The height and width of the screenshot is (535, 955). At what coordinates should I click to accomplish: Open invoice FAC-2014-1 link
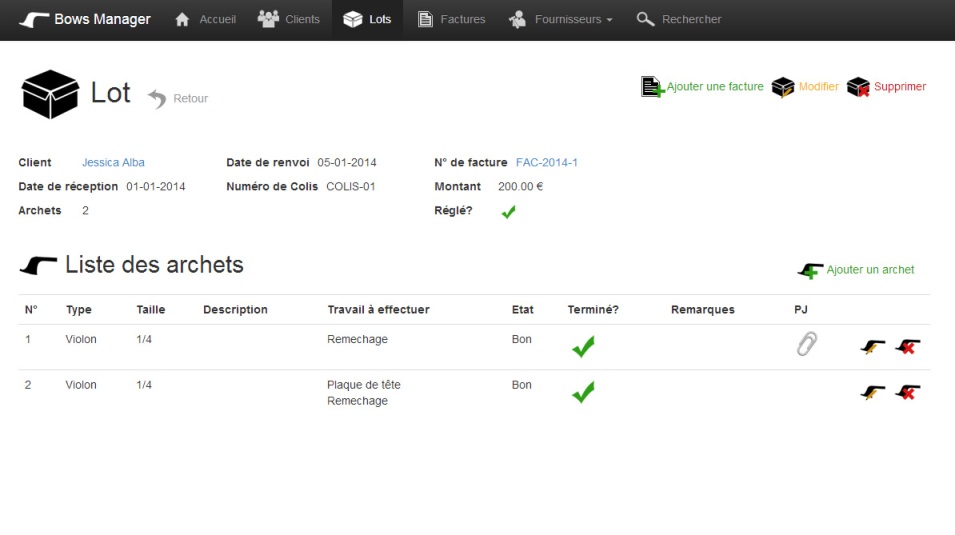(547, 162)
